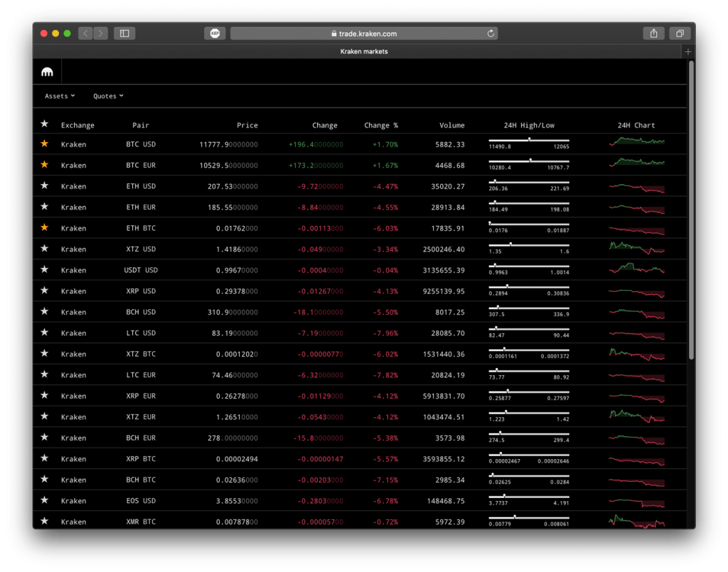The image size is (728, 572).
Task: Sort table by Price column header
Action: click(247, 125)
